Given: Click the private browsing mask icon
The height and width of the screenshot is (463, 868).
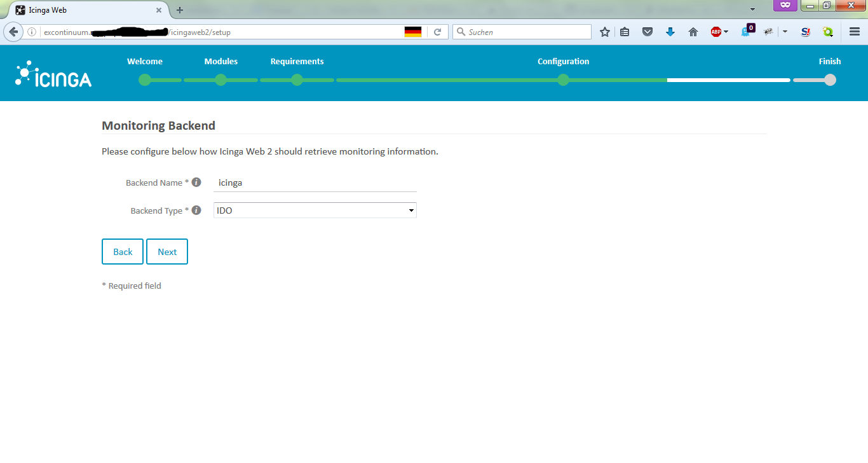Looking at the screenshot, I should point(785,5).
